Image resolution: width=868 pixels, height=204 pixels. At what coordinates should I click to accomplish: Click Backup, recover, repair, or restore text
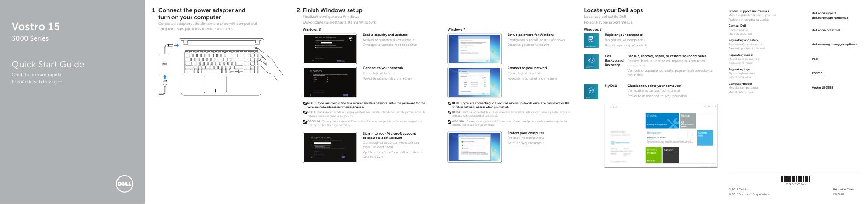pos(667,56)
